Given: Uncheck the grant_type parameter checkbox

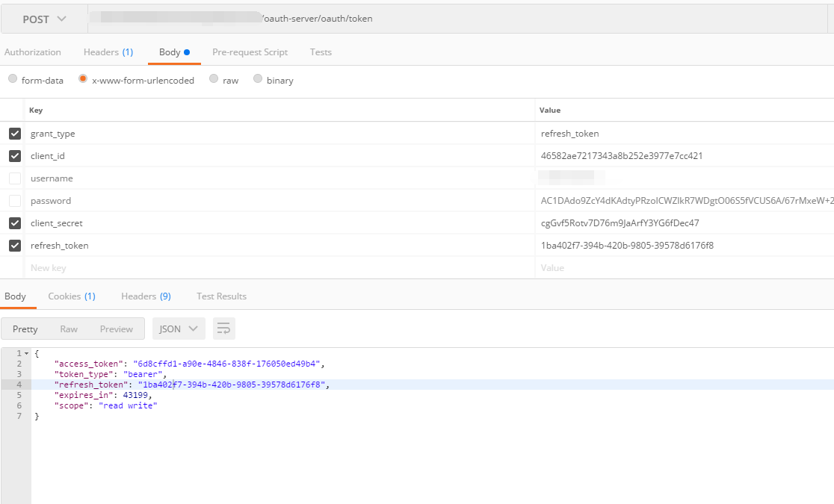Looking at the screenshot, I should 15,134.
